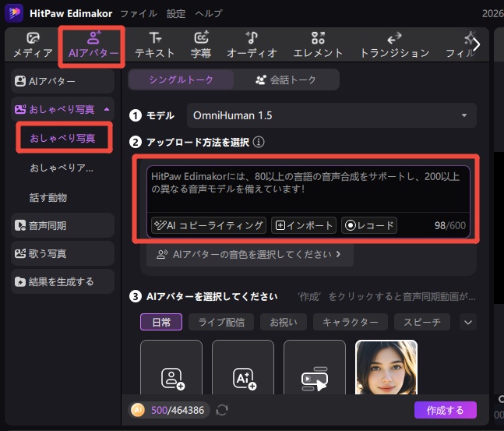The width and height of the screenshot is (504, 431).
Task: Click the インポート button
Action: [x=304, y=225]
